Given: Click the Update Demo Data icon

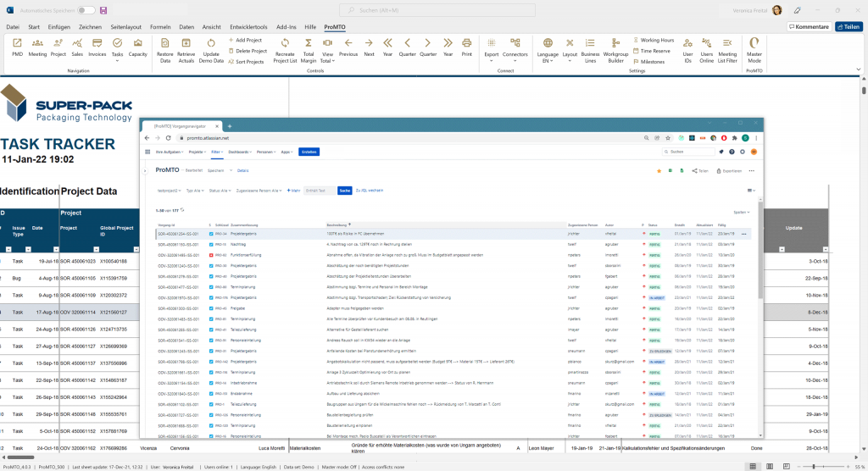Looking at the screenshot, I should [x=211, y=44].
